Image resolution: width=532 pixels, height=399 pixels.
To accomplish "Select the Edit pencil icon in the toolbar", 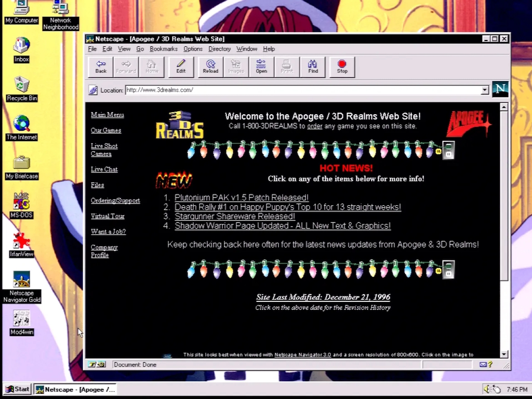I will (180, 66).
